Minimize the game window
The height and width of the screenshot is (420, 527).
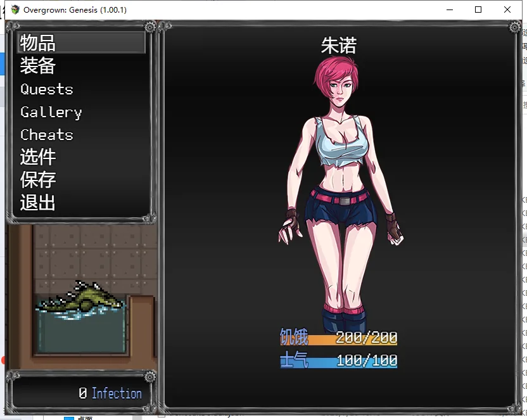[x=450, y=10]
